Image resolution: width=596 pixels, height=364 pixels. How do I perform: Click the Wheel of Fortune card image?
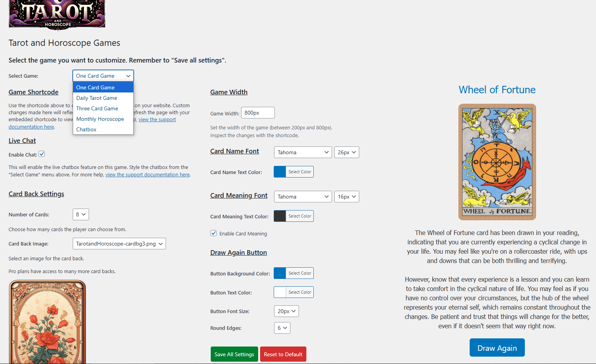click(497, 162)
